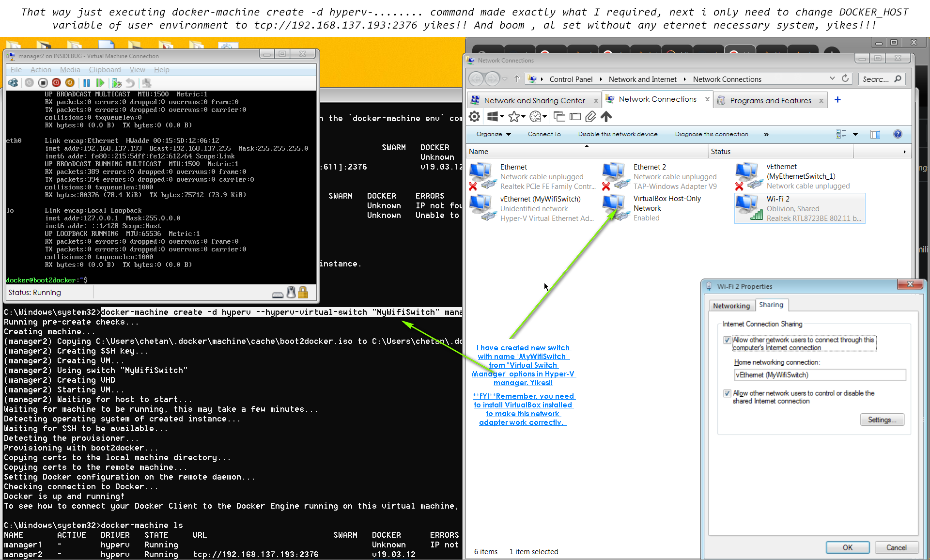
Task: Open the gear settings icon in Network Connections
Action: pyautogui.click(x=475, y=116)
